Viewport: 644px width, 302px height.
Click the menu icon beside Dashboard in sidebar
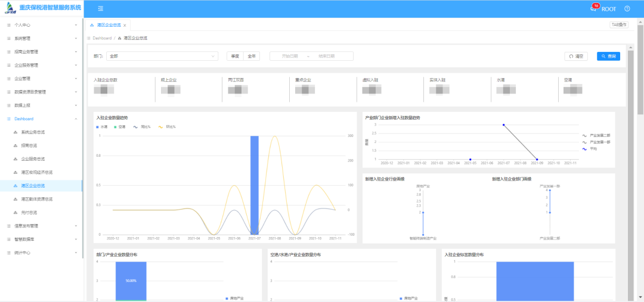(9, 119)
